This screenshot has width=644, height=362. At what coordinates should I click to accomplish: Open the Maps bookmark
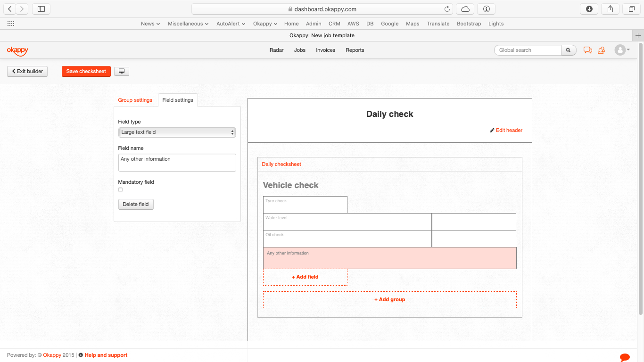tap(413, 24)
